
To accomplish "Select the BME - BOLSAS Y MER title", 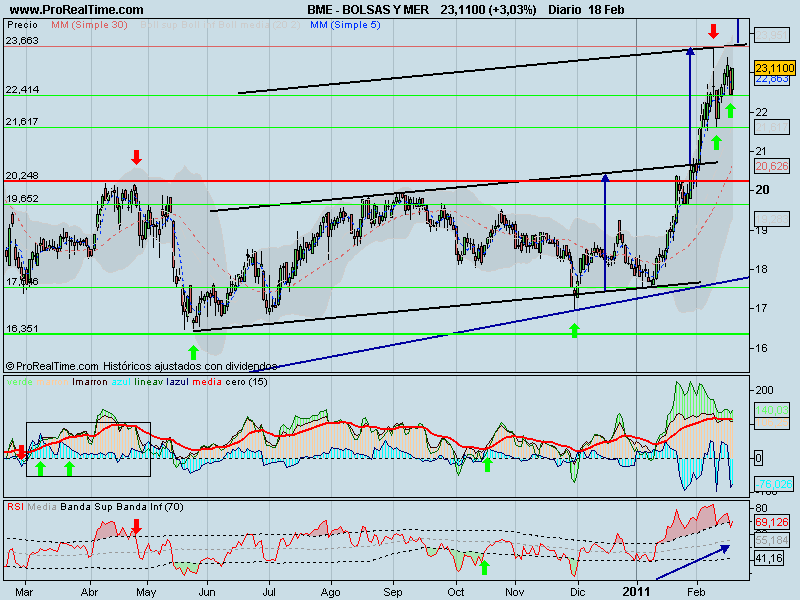I will [368, 10].
